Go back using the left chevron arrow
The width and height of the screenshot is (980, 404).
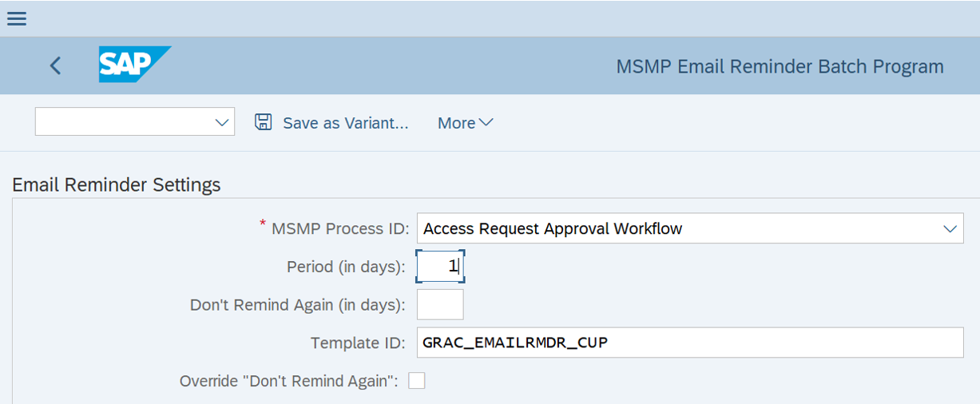click(55, 65)
